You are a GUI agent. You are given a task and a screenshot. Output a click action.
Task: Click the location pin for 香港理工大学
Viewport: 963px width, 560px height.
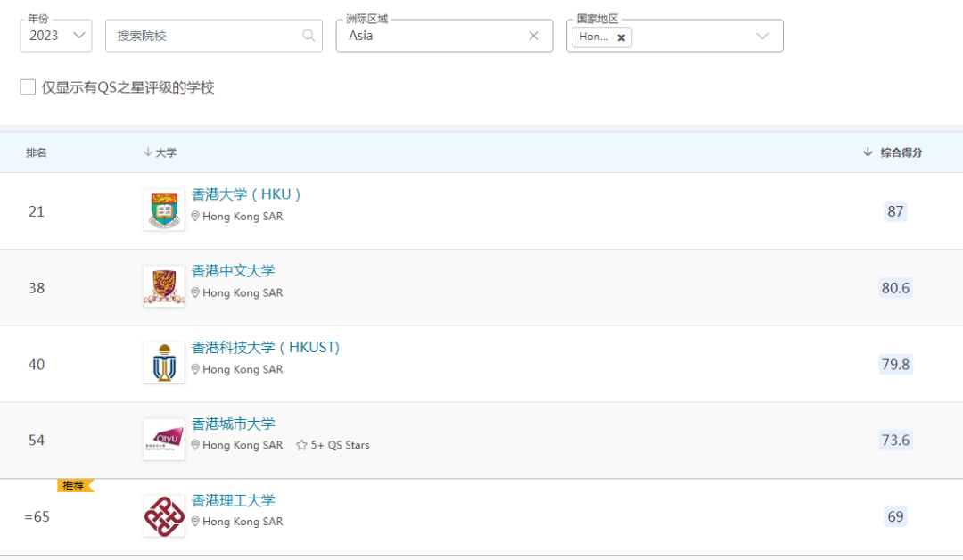195,522
